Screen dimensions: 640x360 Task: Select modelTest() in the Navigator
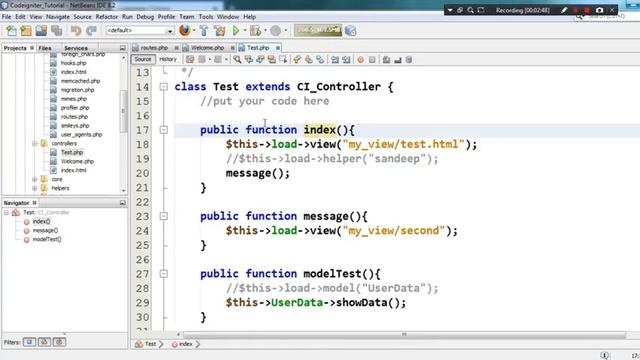tap(47, 239)
